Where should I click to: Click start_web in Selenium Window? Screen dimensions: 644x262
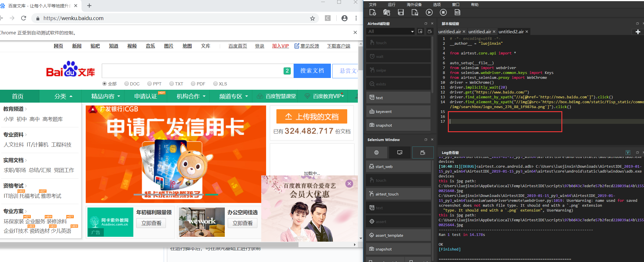[x=398, y=167]
